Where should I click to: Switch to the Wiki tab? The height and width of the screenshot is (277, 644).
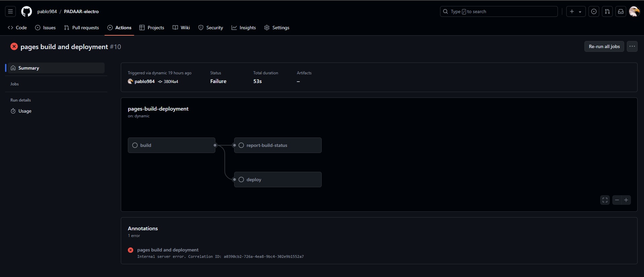click(x=181, y=28)
